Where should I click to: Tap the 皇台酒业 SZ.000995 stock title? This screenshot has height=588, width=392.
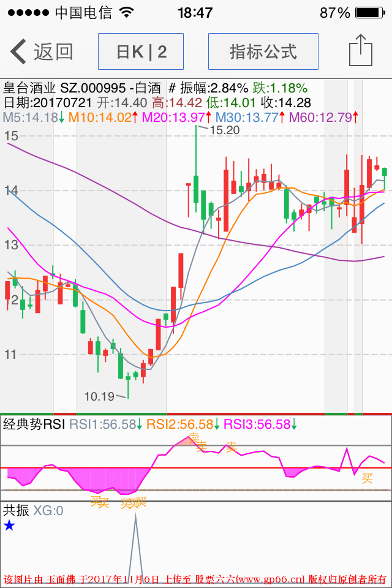(x=64, y=88)
